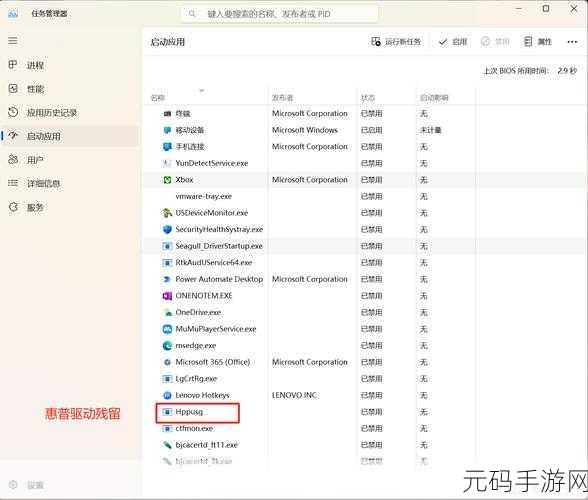Click 已禁用 status for OneDrive.exe

pyautogui.click(x=371, y=312)
